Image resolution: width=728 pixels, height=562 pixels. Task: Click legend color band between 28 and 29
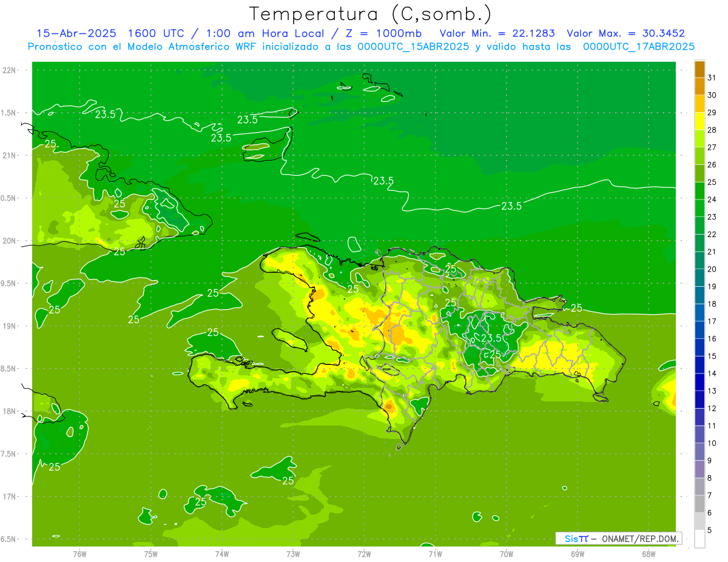699,121
